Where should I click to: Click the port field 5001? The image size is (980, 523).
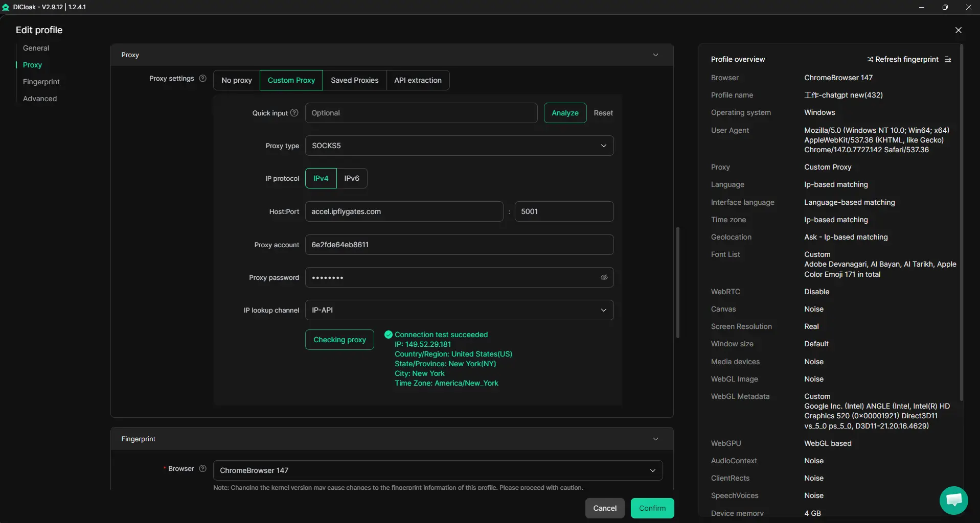coord(564,211)
